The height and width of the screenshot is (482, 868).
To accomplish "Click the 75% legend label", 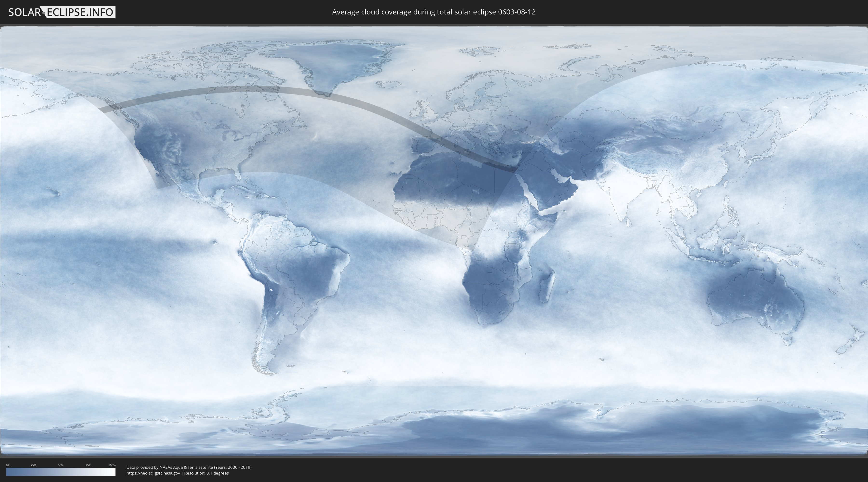I will click(88, 465).
